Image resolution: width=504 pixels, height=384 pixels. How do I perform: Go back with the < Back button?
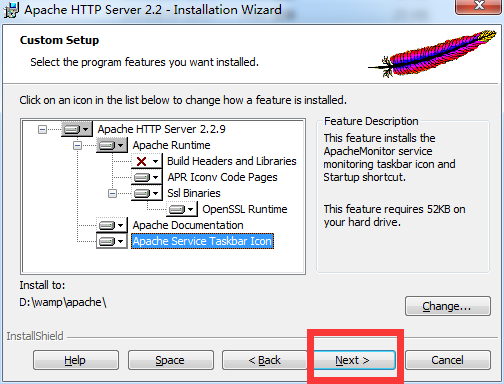point(265,360)
